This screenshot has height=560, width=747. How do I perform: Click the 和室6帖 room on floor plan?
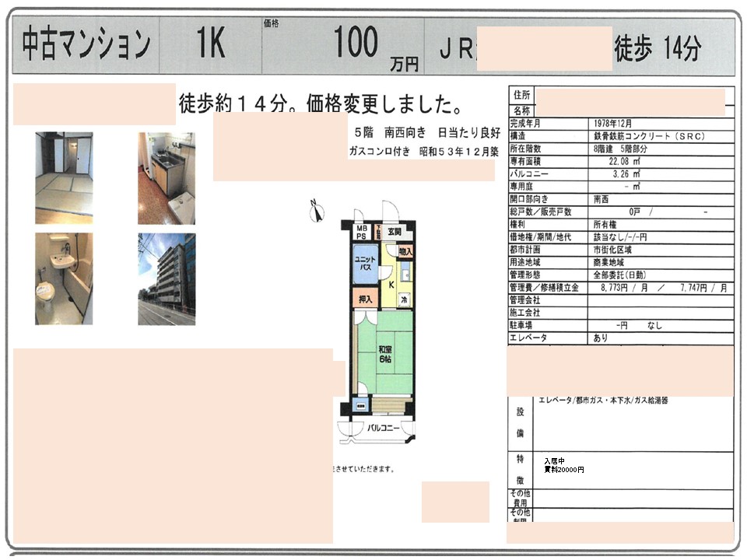point(384,354)
